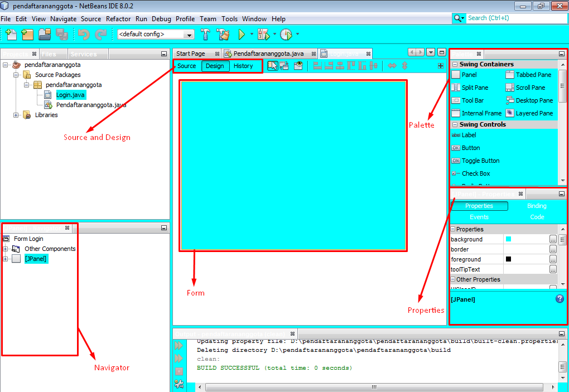This screenshot has height=392, width=569.
Task: Click the Save All toolbar icon
Action: click(x=62, y=35)
